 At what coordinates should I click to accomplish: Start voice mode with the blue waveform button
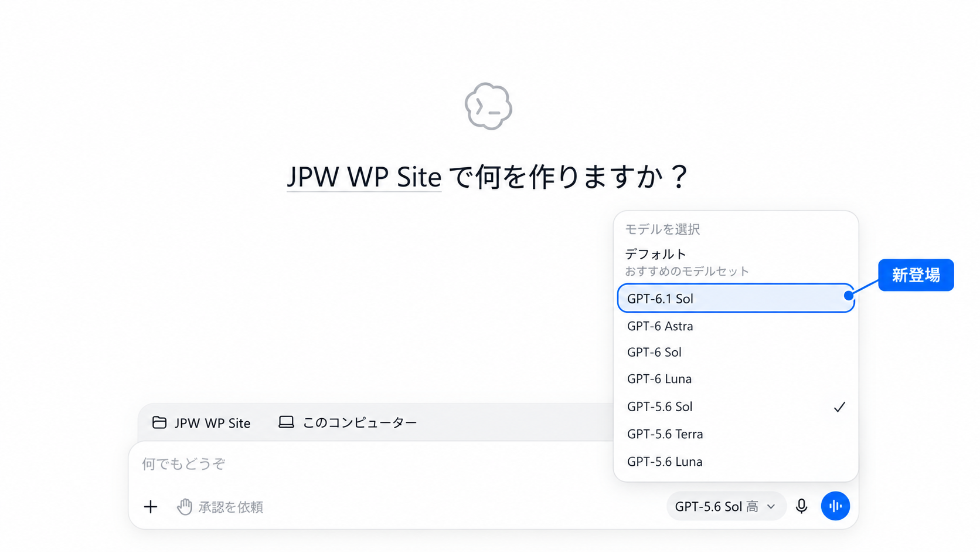[x=835, y=506]
